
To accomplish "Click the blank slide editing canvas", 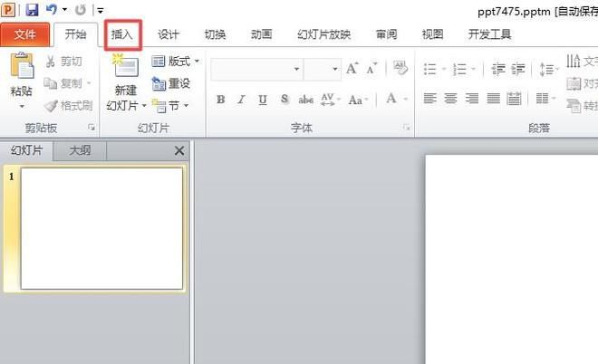I will [x=511, y=259].
